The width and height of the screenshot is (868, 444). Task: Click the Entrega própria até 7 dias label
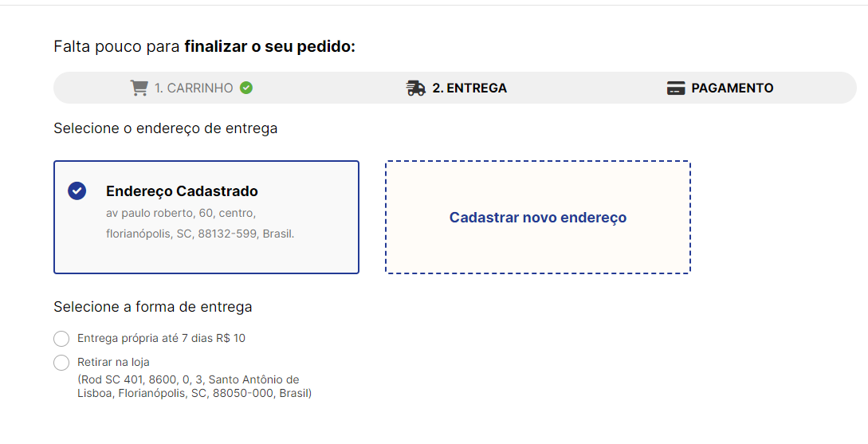(161, 338)
